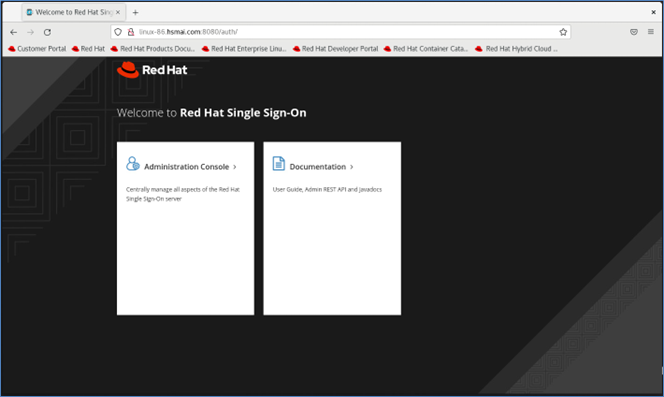Click the forward navigation arrow

pyautogui.click(x=30, y=32)
